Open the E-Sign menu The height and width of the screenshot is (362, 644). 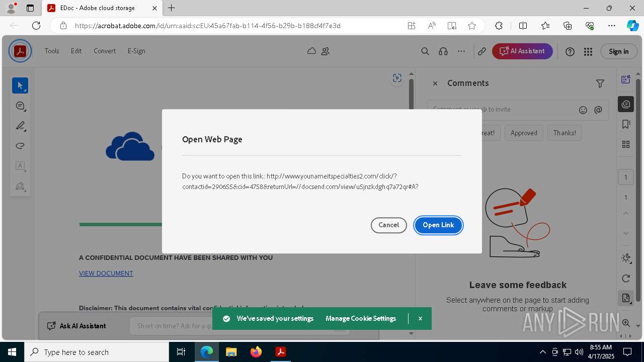click(x=136, y=51)
